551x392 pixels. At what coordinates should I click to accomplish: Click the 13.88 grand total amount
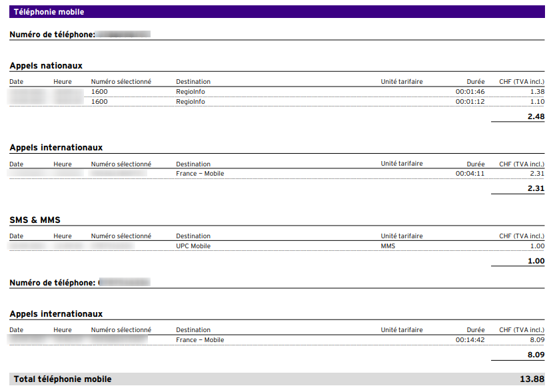pos(532,379)
